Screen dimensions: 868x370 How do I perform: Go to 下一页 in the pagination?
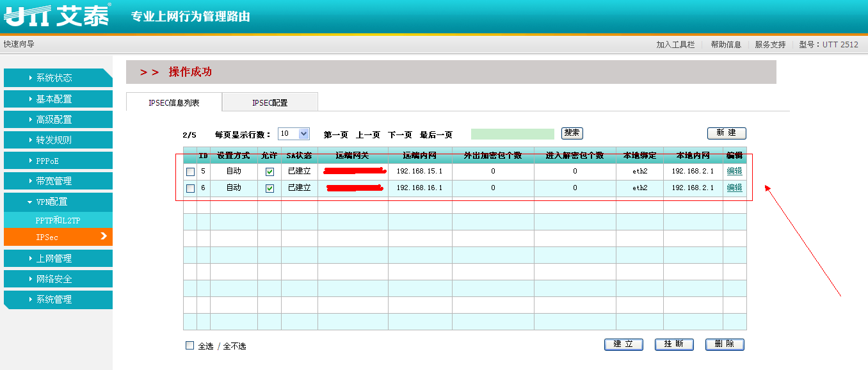(x=400, y=134)
